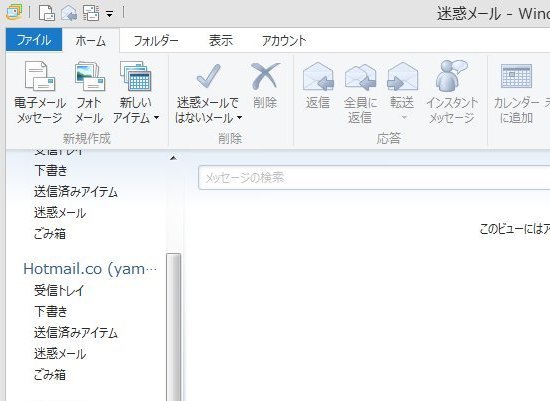
Task: Click カレンダーに追加 calendar icon
Action: [516, 76]
